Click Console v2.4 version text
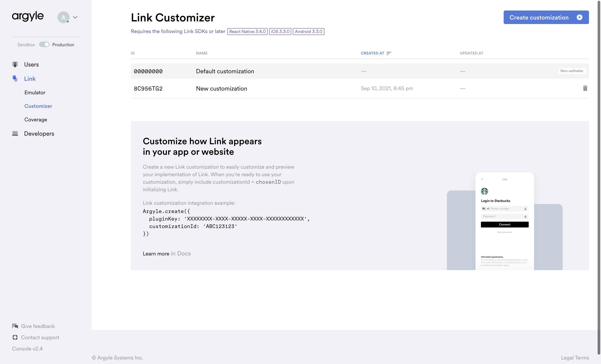 (x=27, y=349)
